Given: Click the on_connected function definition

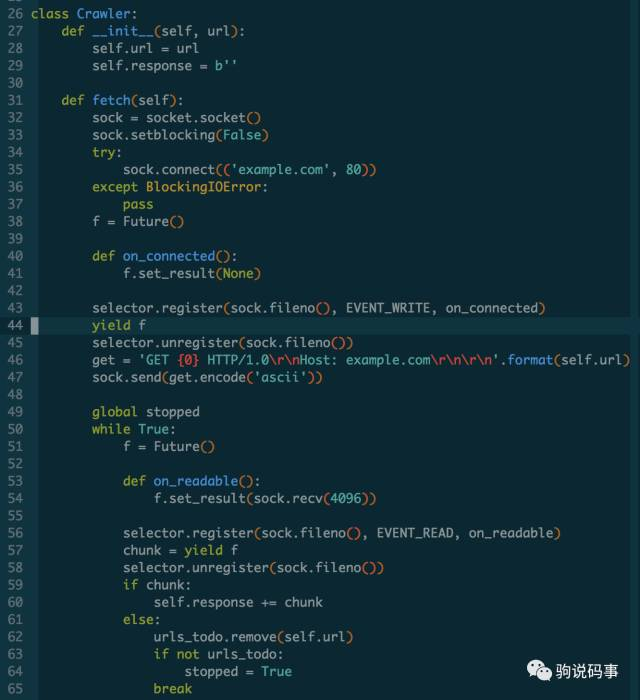Looking at the screenshot, I should click(169, 256).
